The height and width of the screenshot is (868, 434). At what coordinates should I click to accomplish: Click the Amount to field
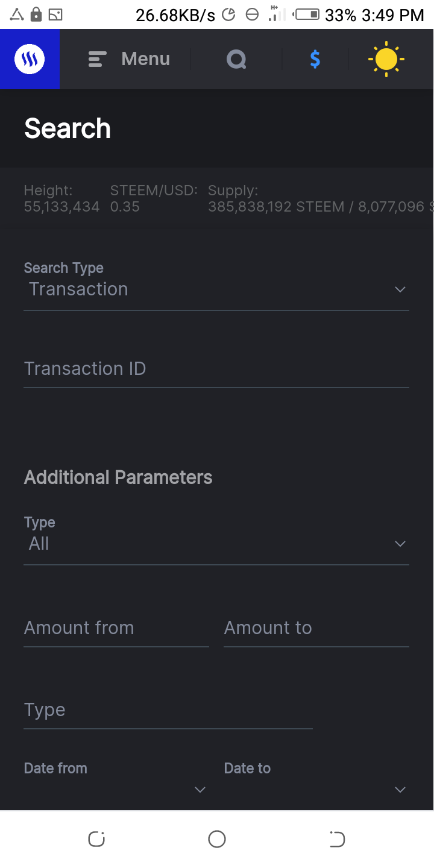click(x=316, y=628)
